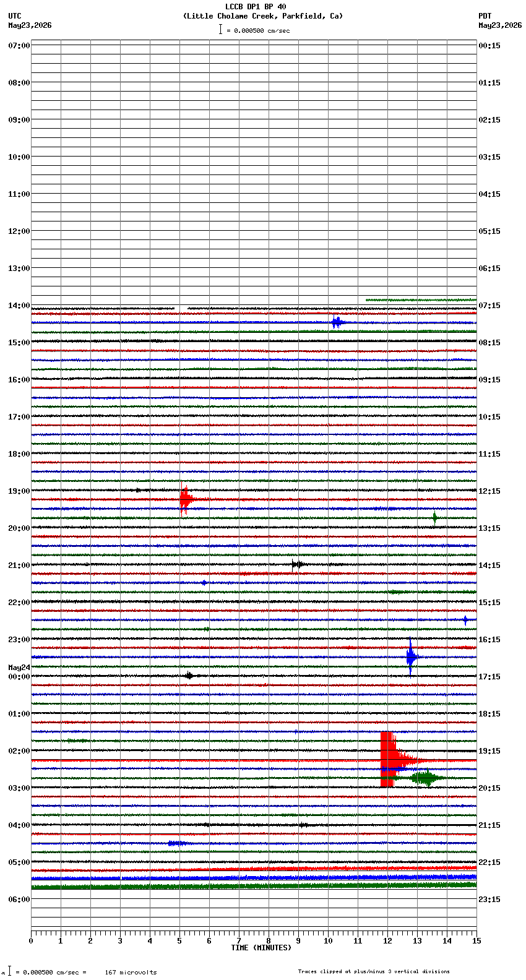This screenshot has width=526, height=980.
Task: Click the green wave packet following the clipped red event
Action: click(426, 778)
